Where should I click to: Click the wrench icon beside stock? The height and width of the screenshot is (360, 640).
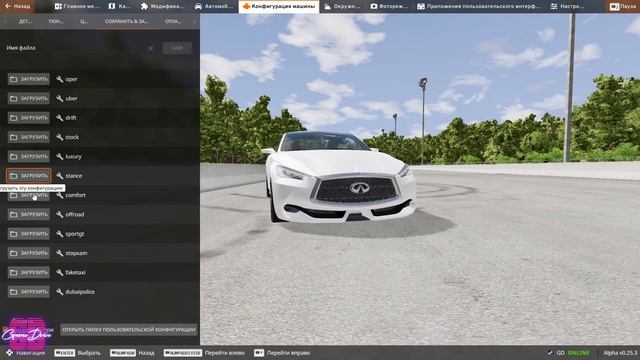[60, 137]
